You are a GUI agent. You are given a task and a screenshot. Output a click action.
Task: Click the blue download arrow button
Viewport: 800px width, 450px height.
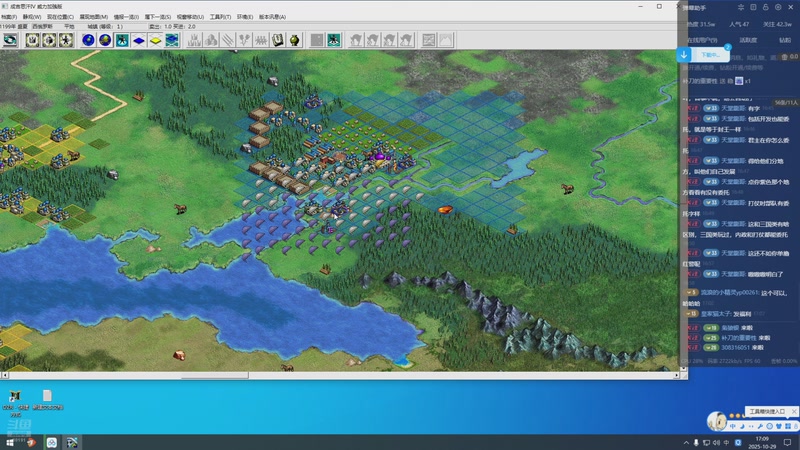684,55
